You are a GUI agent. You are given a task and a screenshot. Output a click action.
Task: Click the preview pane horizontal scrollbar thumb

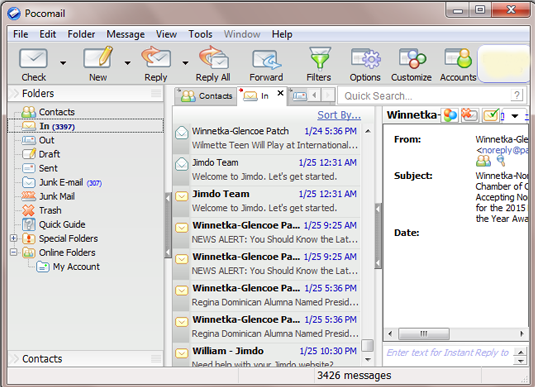424,334
